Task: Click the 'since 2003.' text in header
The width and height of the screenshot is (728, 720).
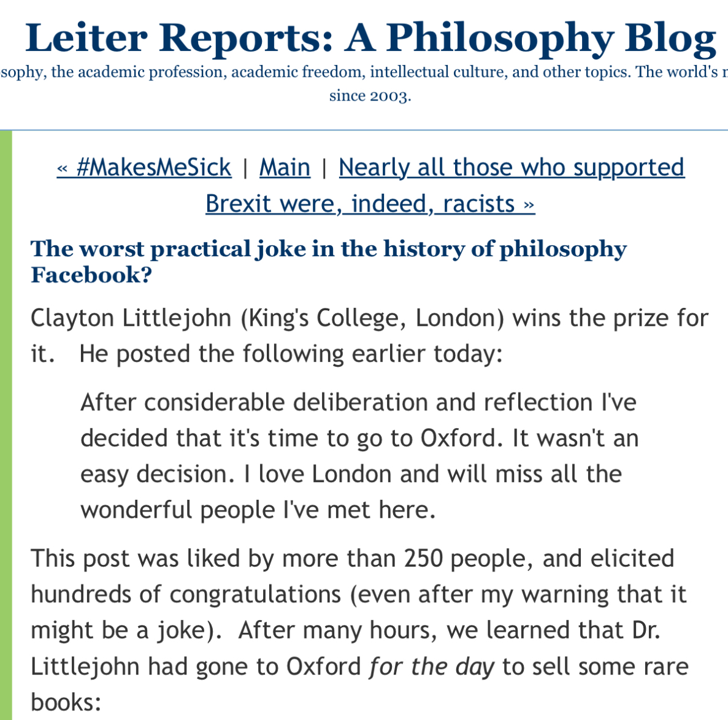Action: 370,96
